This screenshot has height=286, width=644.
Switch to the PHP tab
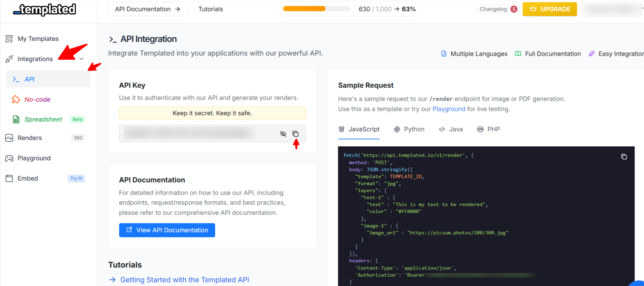pyautogui.click(x=488, y=129)
